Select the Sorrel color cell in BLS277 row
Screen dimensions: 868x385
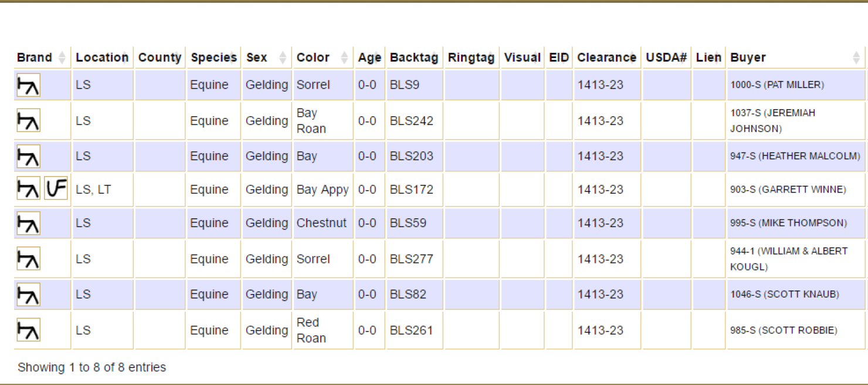pyautogui.click(x=323, y=259)
